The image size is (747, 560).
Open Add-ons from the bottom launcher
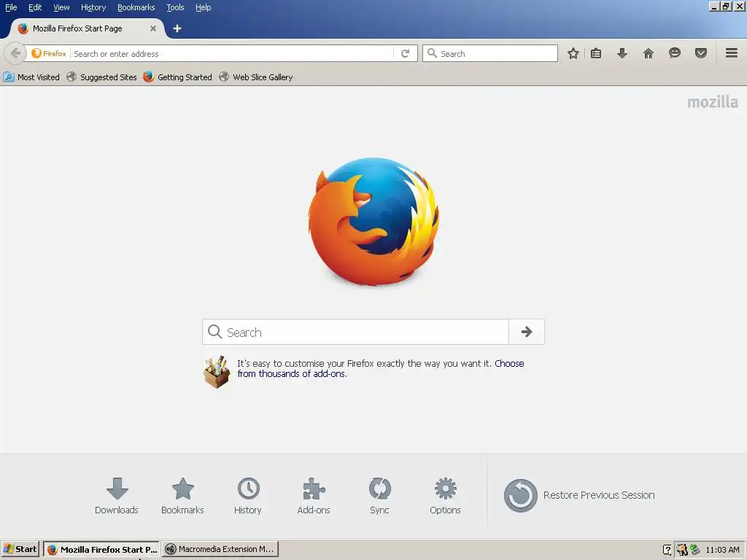[x=314, y=496]
